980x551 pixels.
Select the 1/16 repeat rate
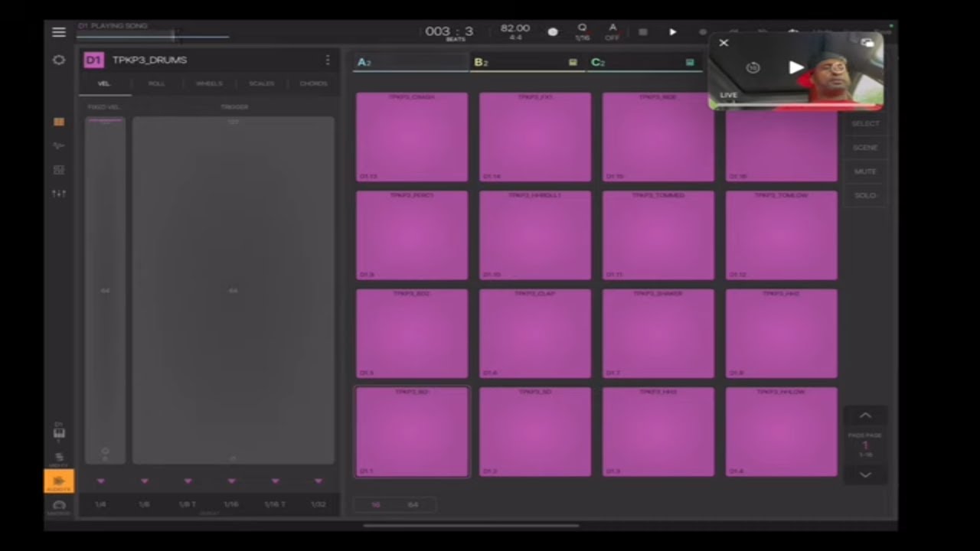coord(231,504)
